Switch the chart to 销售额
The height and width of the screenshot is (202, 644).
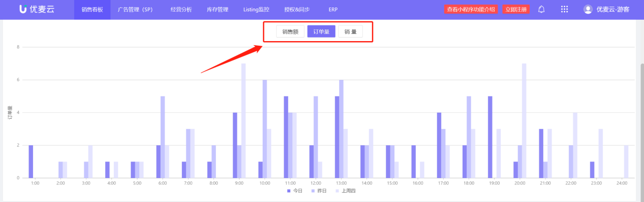coord(290,31)
